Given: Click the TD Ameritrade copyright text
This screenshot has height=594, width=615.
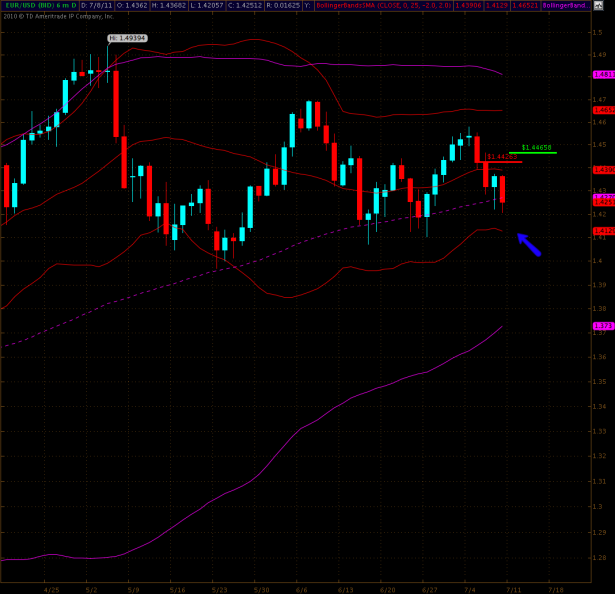Looking at the screenshot, I should tap(58, 16).
